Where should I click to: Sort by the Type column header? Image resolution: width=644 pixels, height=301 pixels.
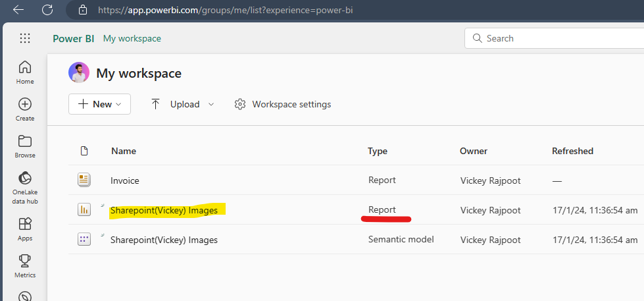coord(378,151)
